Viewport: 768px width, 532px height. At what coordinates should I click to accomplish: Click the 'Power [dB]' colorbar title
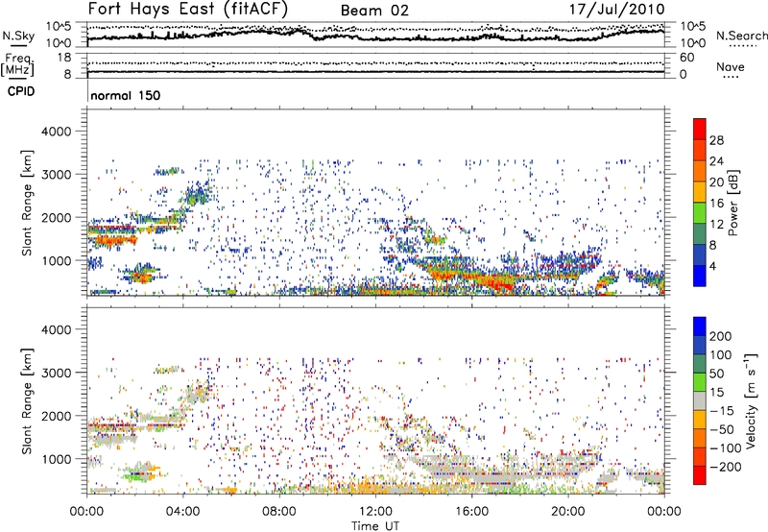pos(733,203)
